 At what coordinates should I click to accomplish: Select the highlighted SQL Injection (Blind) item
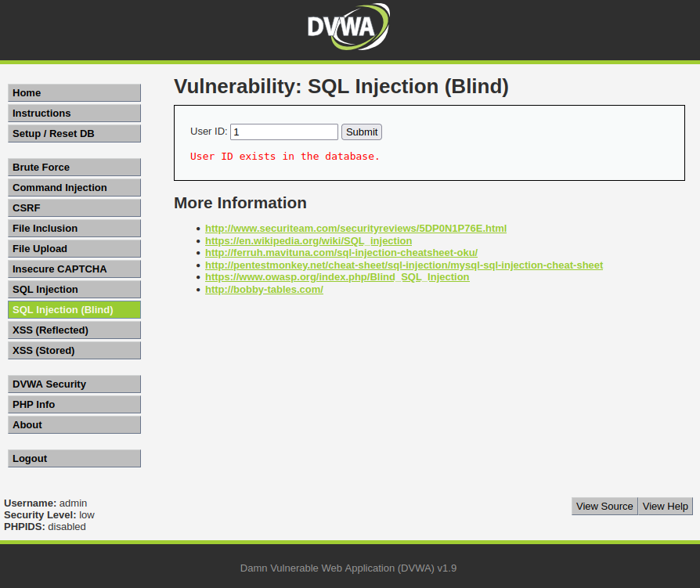coord(74,310)
